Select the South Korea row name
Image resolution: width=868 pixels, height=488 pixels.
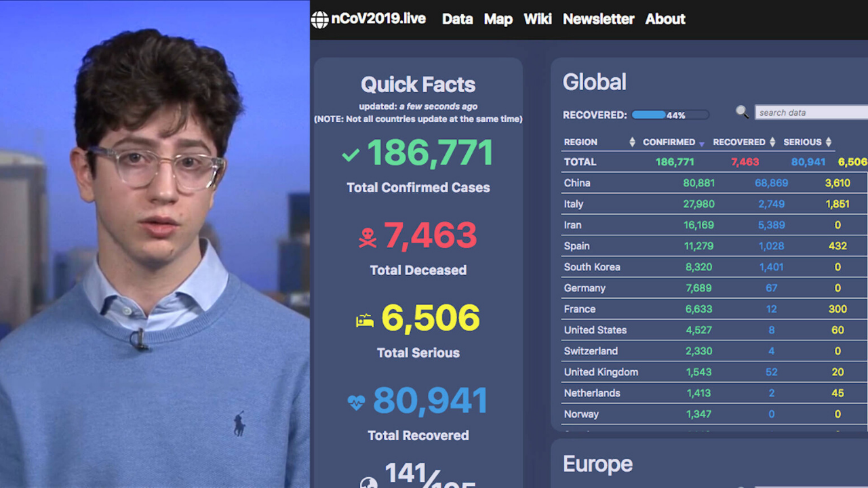pos(592,267)
